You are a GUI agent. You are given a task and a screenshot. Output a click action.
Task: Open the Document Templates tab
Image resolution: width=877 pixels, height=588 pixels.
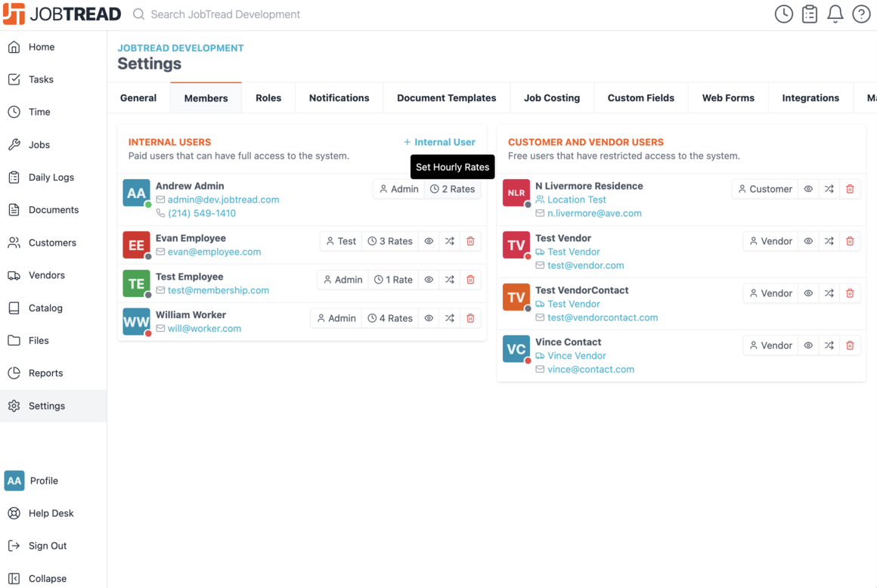[x=446, y=97]
